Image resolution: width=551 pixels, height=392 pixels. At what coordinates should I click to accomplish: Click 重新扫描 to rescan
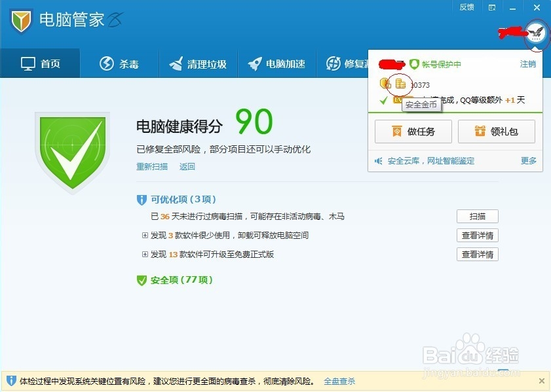(x=152, y=166)
